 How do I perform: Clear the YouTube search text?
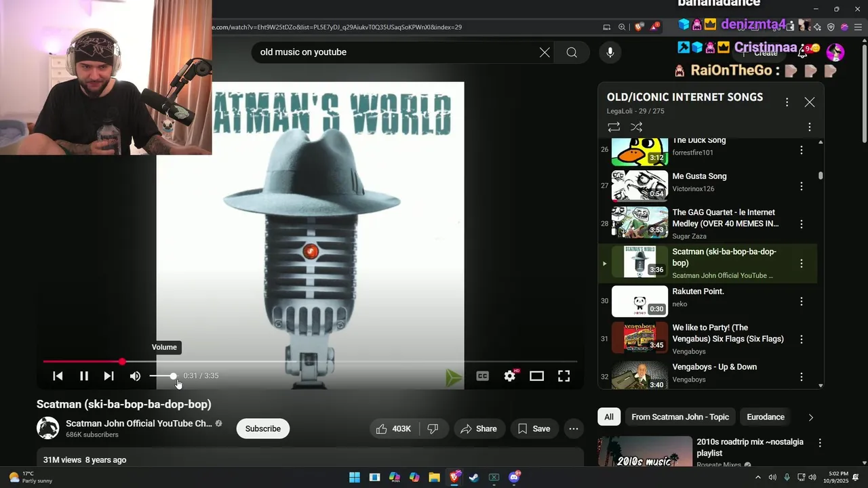(545, 52)
